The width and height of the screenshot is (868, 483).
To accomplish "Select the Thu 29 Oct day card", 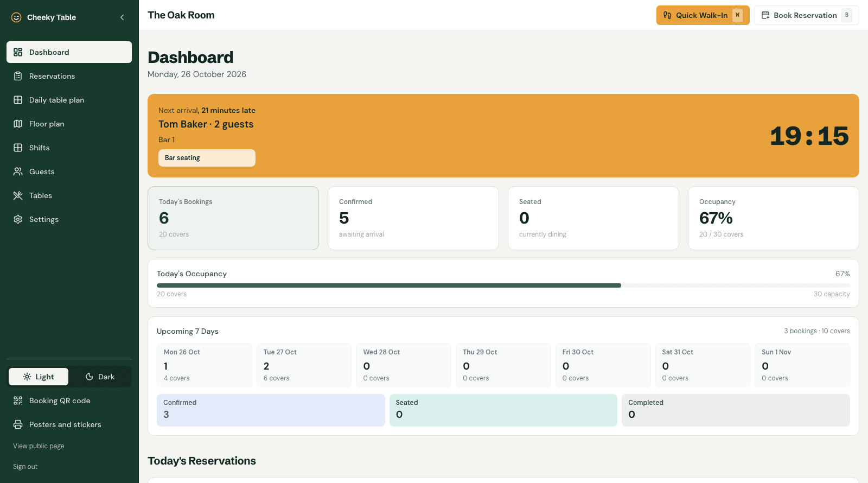I will tap(503, 365).
